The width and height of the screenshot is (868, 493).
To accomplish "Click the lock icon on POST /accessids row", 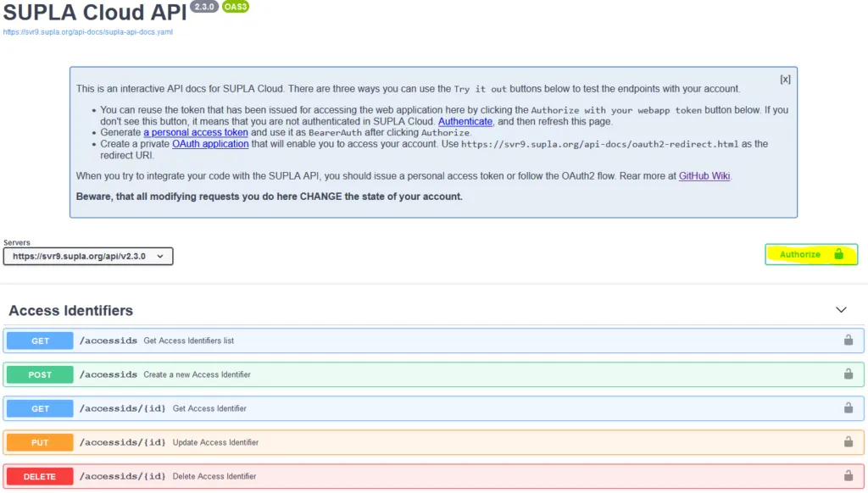I will (x=848, y=374).
